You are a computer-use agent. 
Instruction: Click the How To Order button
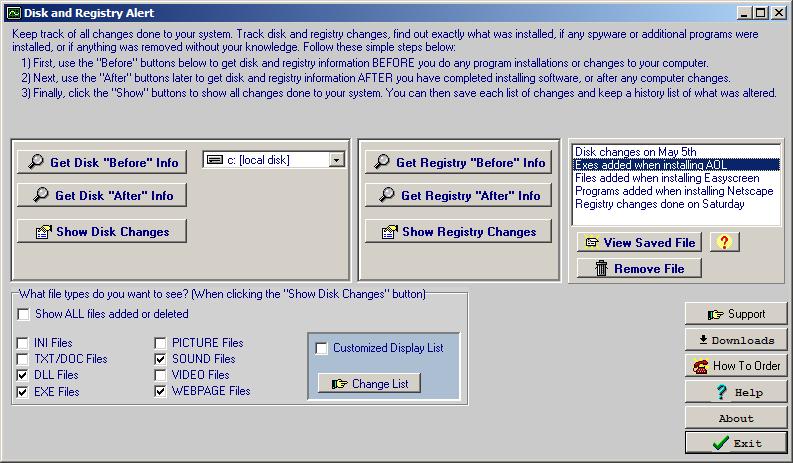tap(736, 366)
